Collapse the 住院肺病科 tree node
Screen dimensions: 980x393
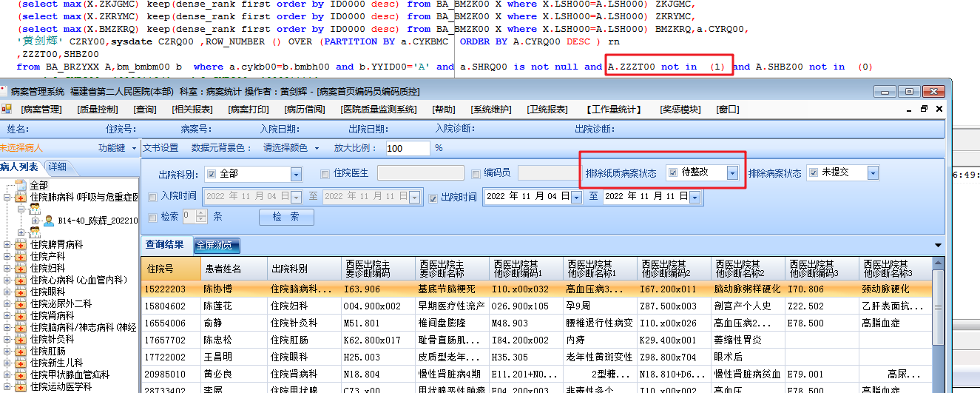[x=7, y=198]
